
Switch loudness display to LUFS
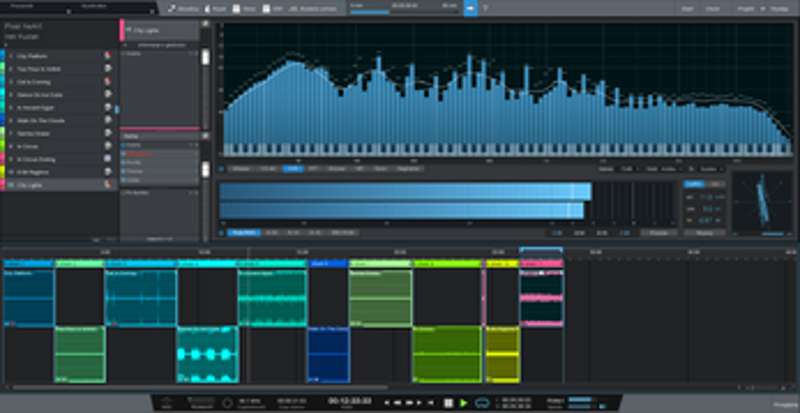pos(694,184)
